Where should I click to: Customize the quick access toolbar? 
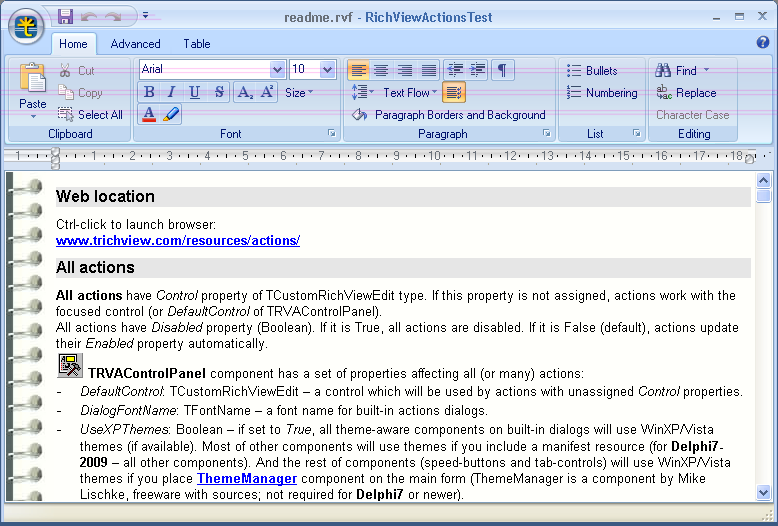[145, 15]
